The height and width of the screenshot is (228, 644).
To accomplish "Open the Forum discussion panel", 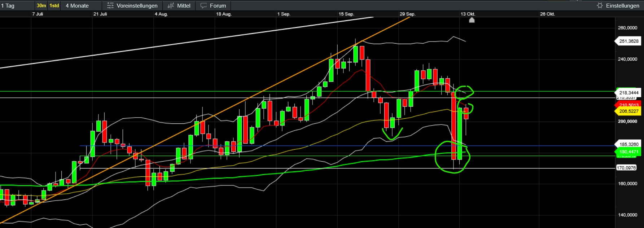I will click(x=213, y=5).
